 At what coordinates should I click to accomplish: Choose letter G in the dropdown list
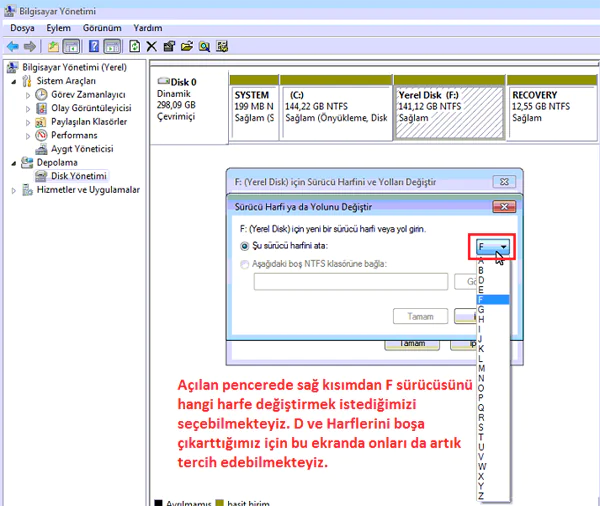493,309
